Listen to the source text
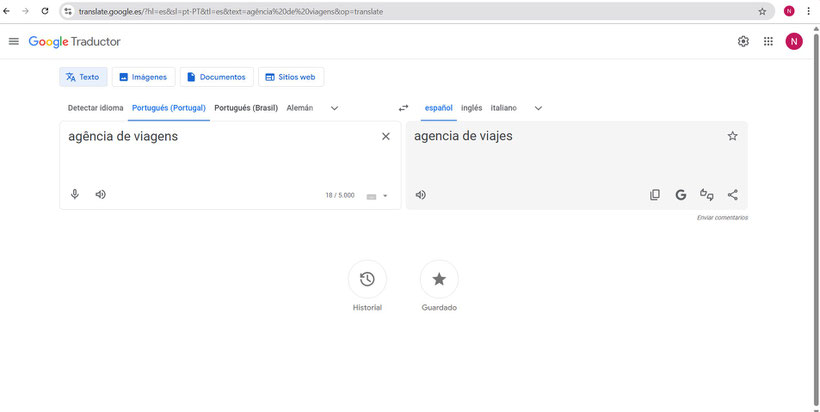Image resolution: width=820 pixels, height=412 pixels. (100, 194)
